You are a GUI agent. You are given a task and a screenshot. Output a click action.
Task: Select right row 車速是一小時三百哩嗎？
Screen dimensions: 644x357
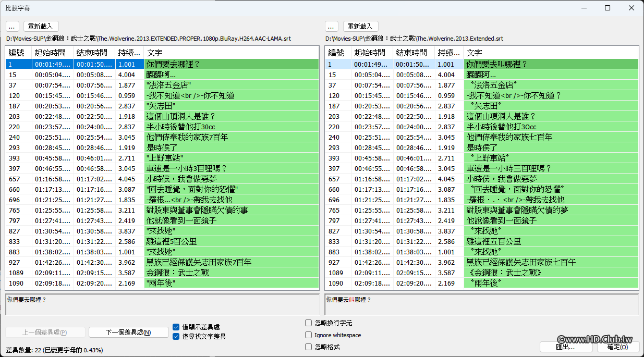(482, 168)
